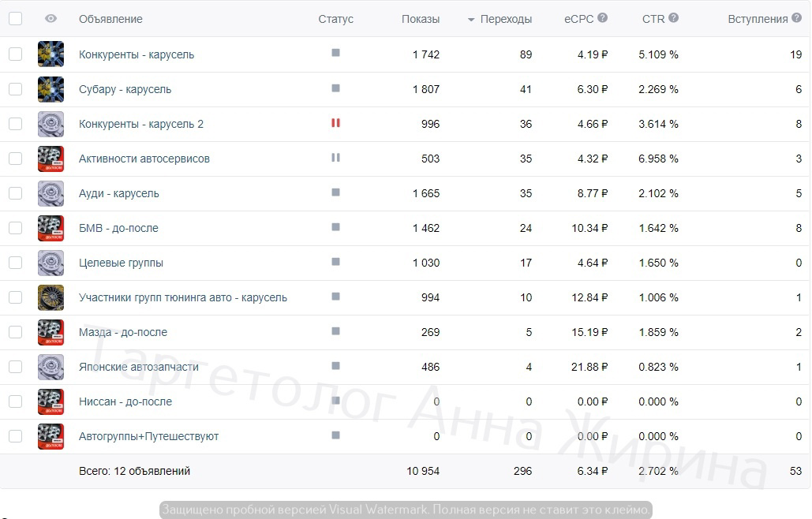Viewport: 812px width, 519px height.
Task: Tick the checkbox for Субару - карусель
Action: pyautogui.click(x=16, y=89)
